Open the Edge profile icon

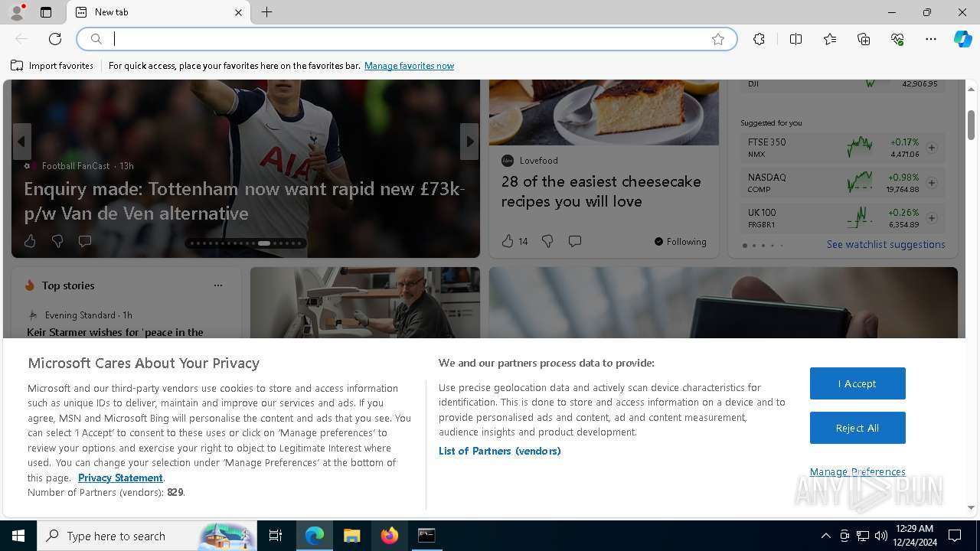pos(17,12)
